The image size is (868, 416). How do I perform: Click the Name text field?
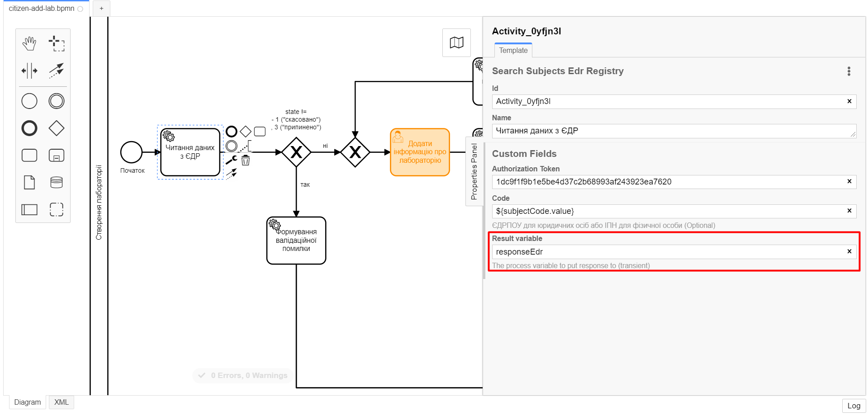point(674,131)
